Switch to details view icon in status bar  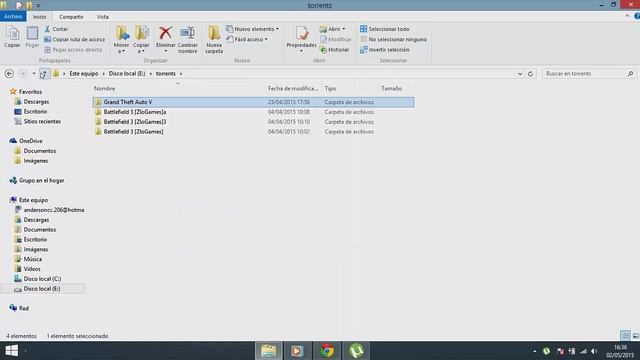click(625, 336)
